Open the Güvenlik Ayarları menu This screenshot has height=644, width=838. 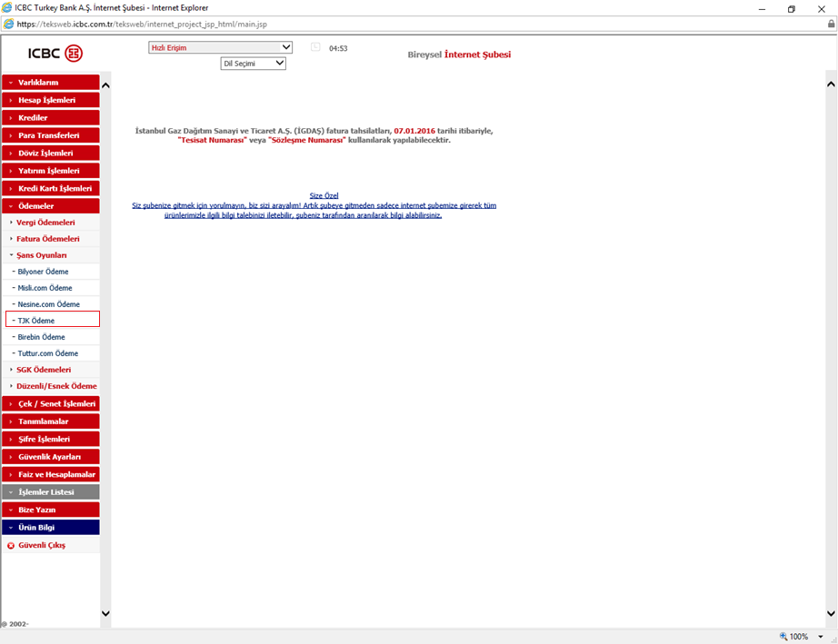(x=51, y=457)
